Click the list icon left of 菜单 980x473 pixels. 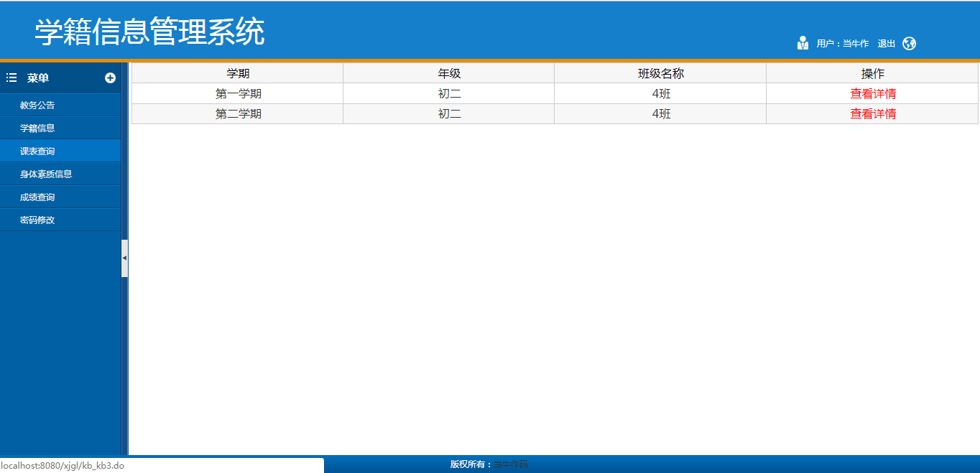point(11,78)
